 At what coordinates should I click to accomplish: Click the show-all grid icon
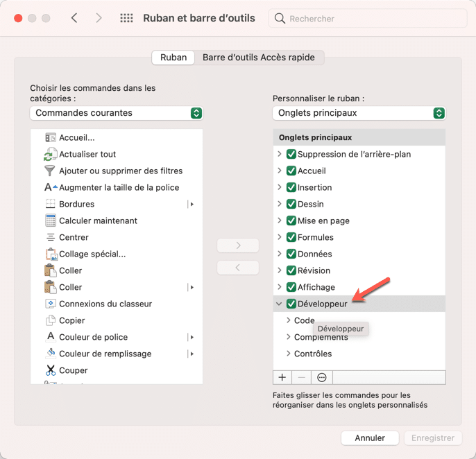[x=126, y=18]
